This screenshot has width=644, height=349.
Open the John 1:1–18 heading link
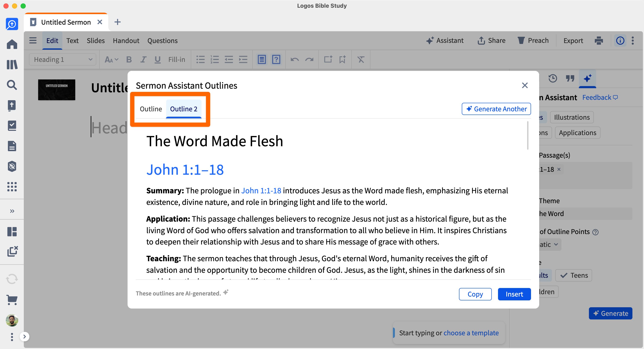click(185, 170)
